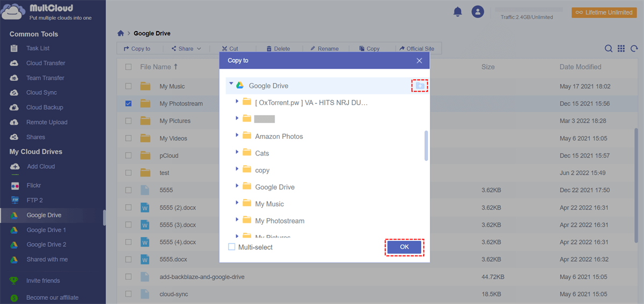The width and height of the screenshot is (644, 304).
Task: Click the traffic usage progress bar
Action: click(x=529, y=10)
